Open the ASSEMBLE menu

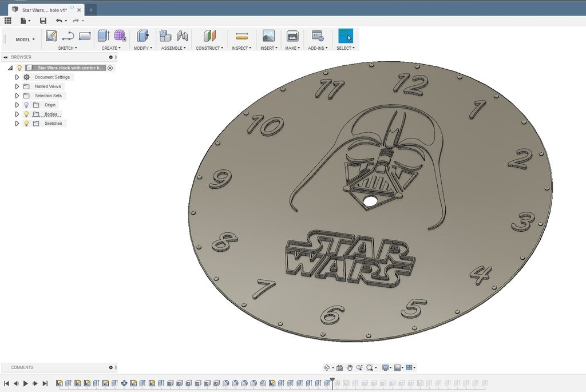(173, 48)
